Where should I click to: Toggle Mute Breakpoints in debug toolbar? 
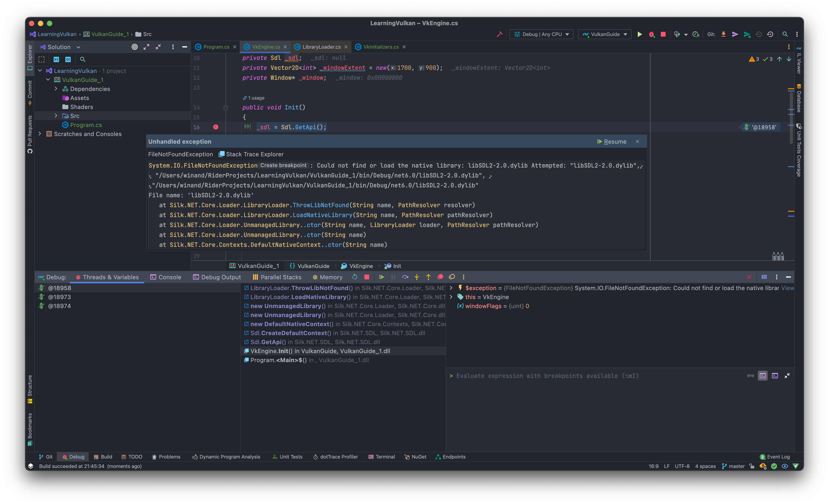pyautogui.click(x=452, y=277)
